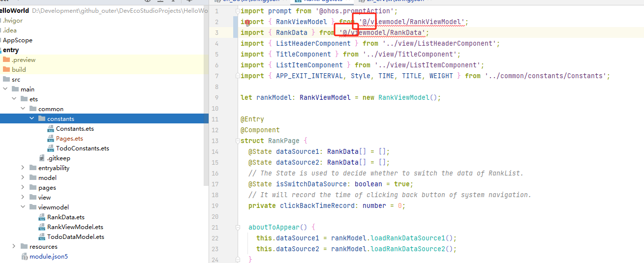
Task: Click line number 17 in the gutter
Action: click(215, 184)
